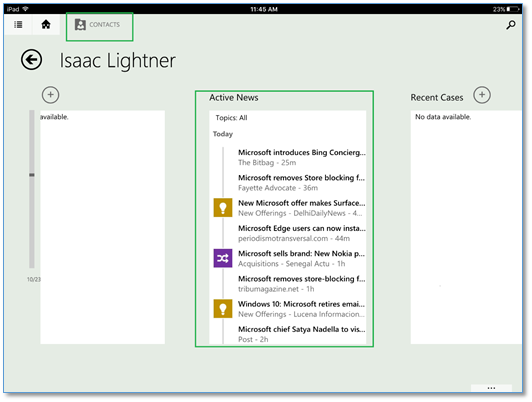Click the timeline slider handle on the left
The image size is (532, 402).
click(x=32, y=175)
